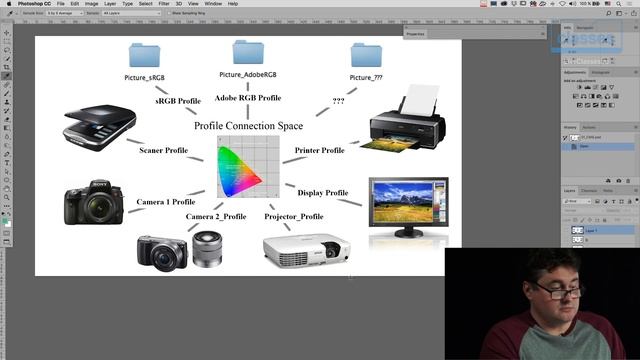Select the Open state in History
The image size is (640, 360).
[x=598, y=146]
